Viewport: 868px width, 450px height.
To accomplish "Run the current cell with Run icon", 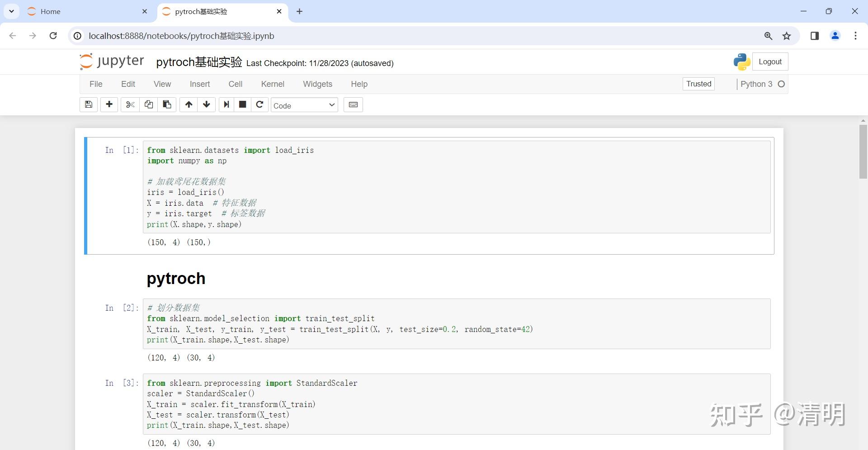I will 226,104.
